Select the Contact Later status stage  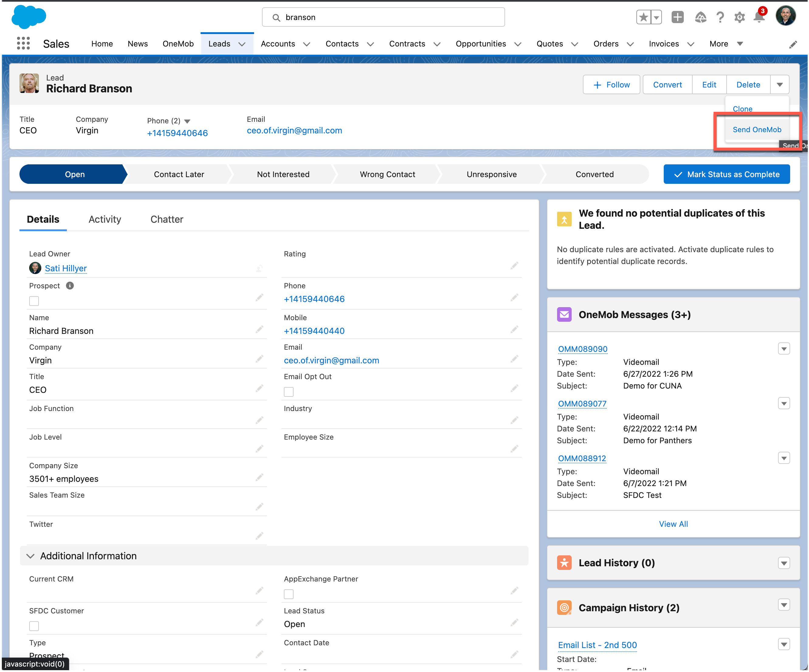point(179,174)
